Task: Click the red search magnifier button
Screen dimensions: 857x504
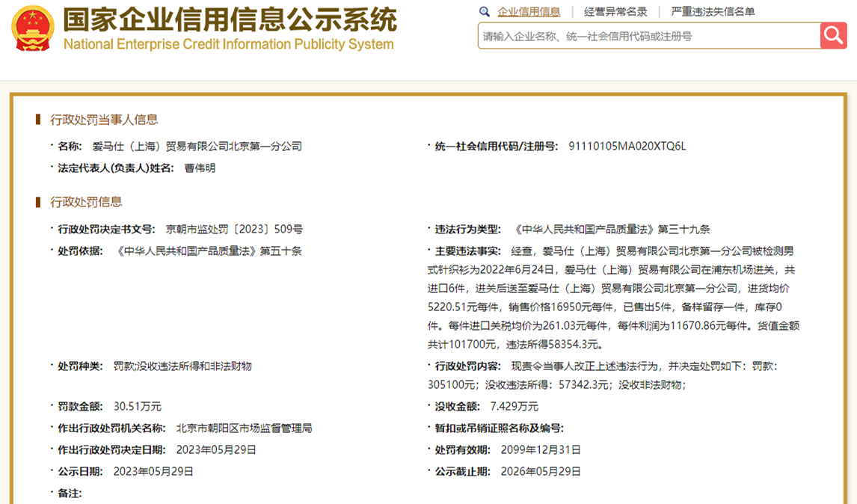Action: (x=834, y=36)
